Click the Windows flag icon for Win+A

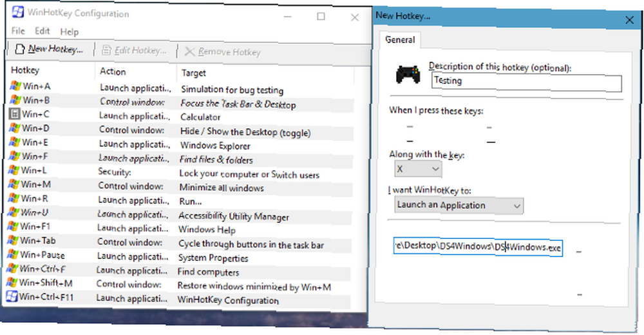[15, 86]
